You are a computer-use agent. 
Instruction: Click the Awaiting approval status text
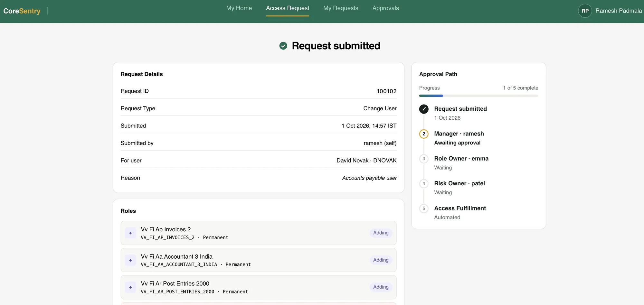click(x=457, y=143)
